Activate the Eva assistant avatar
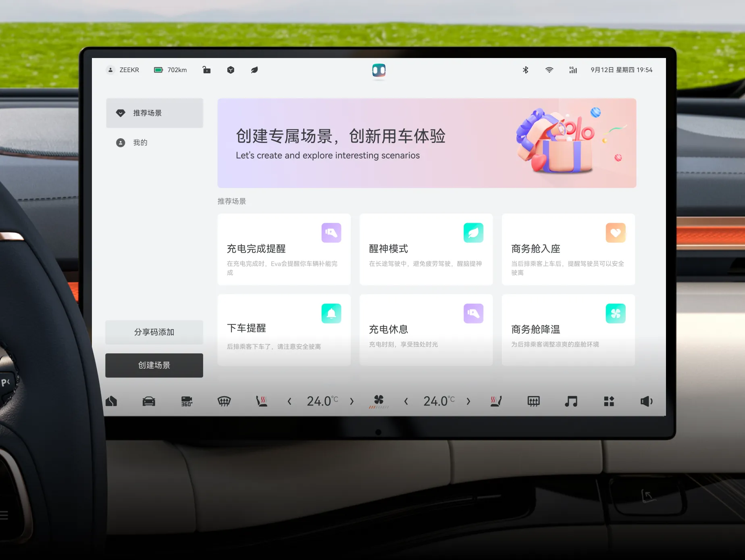745x560 pixels. [x=379, y=71]
